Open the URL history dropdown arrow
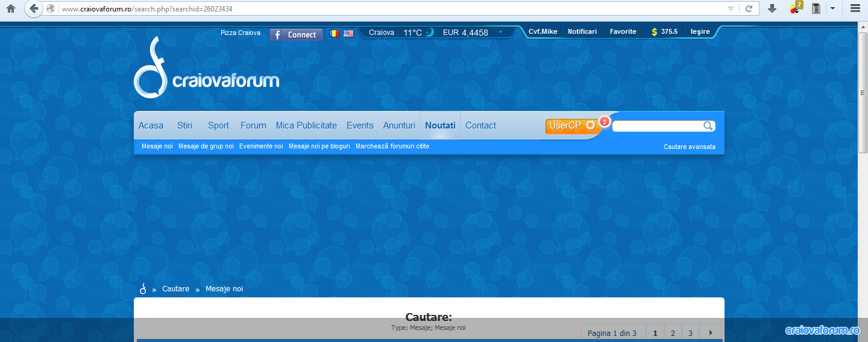 731,8
